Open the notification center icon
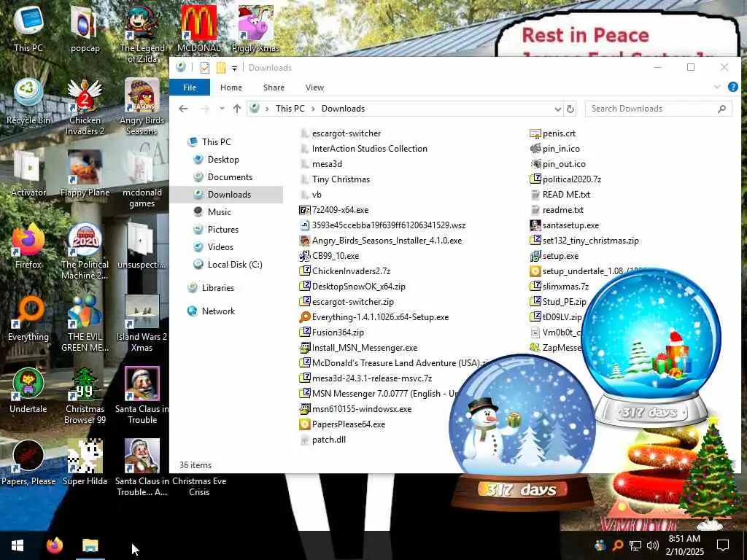This screenshot has height=560, width=747. click(x=723, y=545)
